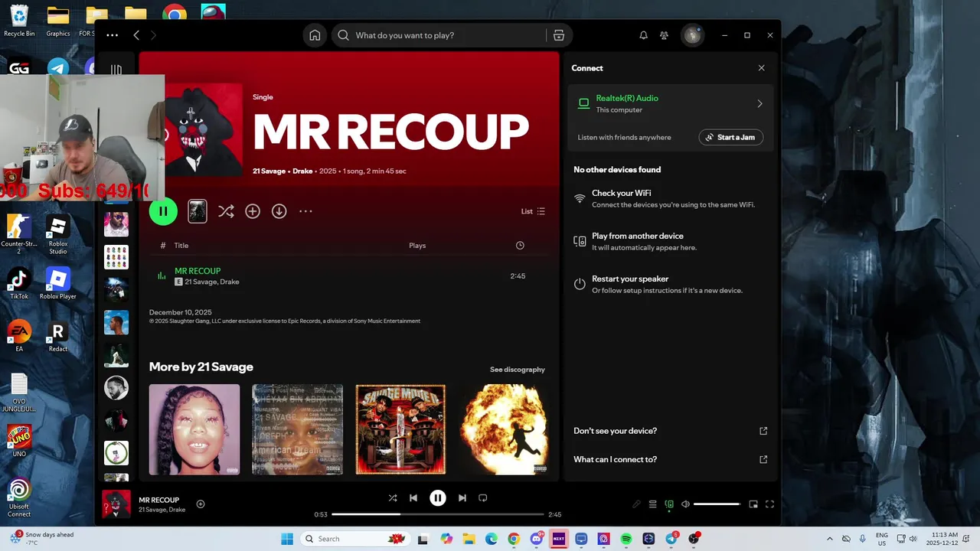This screenshot has height=551, width=980.
Task: Click the Windows taskbar Search box
Action: point(356,539)
